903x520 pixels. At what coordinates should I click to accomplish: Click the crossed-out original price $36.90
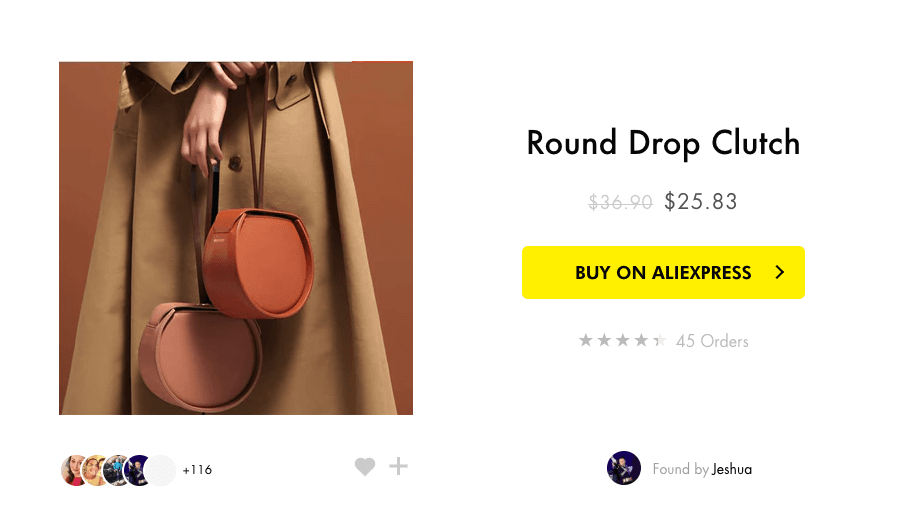pyautogui.click(x=620, y=202)
